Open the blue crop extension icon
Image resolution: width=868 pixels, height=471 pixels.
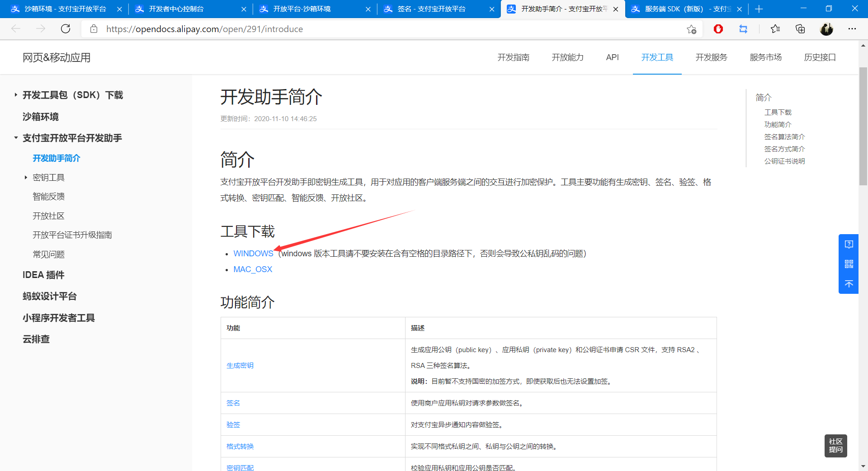(x=743, y=29)
